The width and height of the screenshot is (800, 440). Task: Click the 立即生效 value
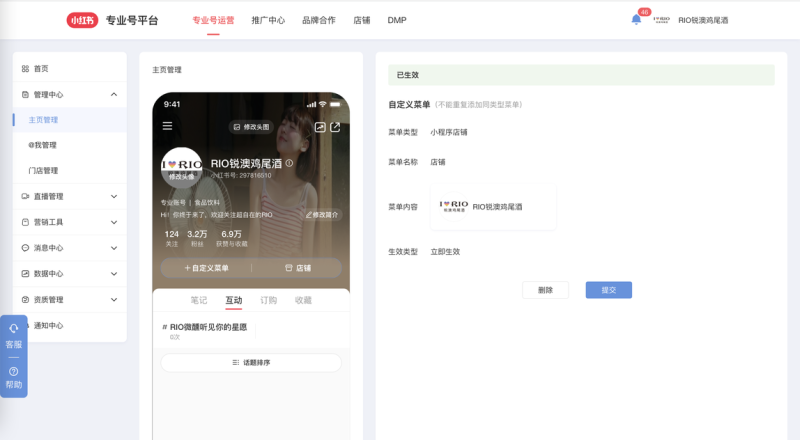[x=445, y=252]
